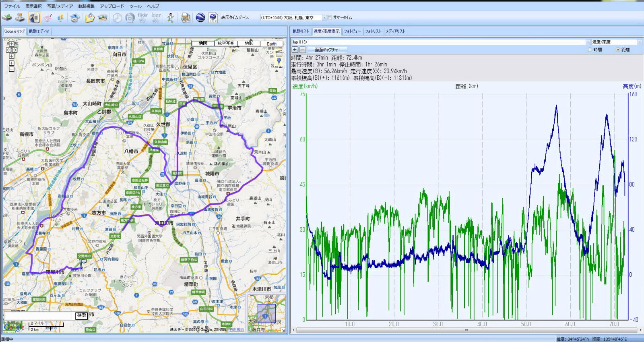Click the highlighted globe device toolbar icon
Viewport: 644px width, 342px height.
(34, 17)
